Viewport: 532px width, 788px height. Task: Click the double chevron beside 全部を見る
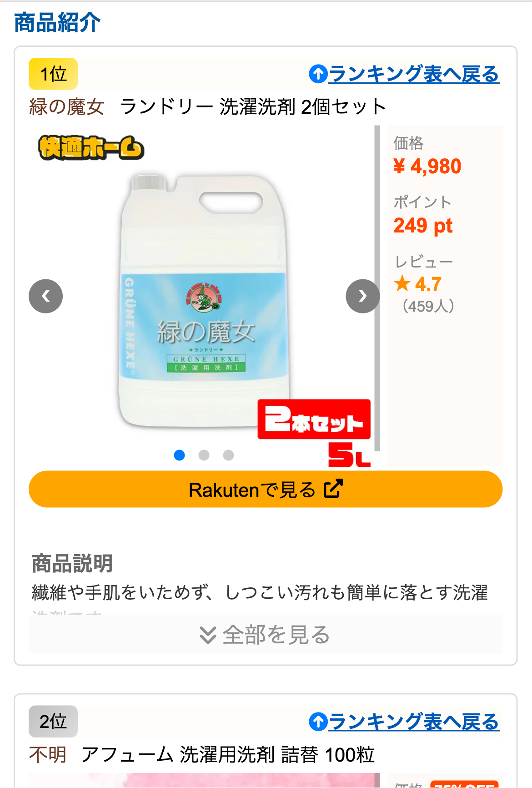click(208, 635)
